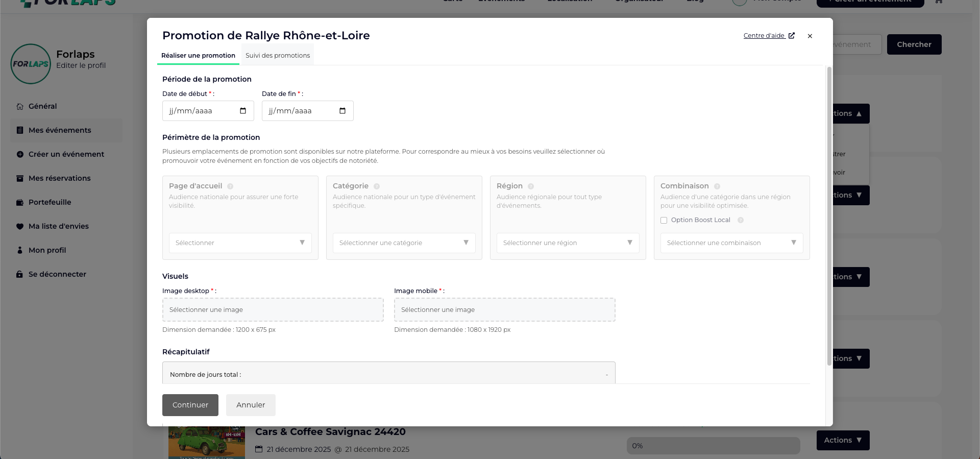The image size is (980, 459).
Task: Close the promotion dialog with the X
Action: click(x=810, y=36)
